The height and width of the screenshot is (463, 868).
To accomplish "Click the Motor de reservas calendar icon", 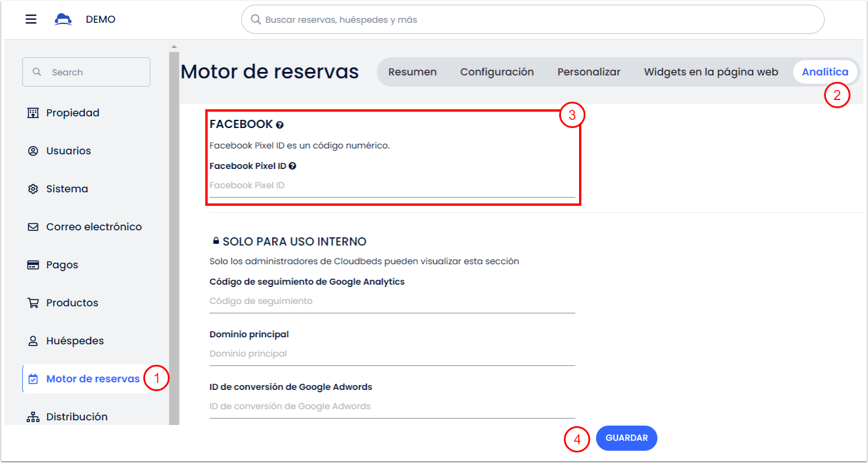I will click(33, 379).
